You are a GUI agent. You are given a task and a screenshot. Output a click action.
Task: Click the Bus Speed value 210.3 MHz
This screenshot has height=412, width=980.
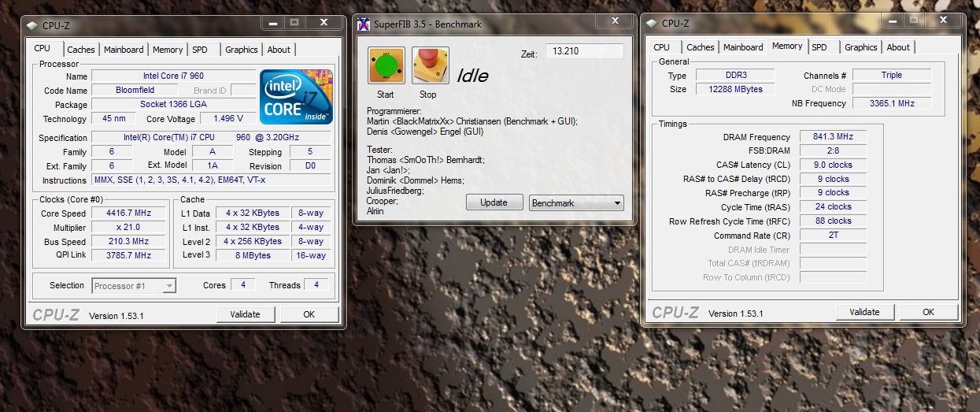pyautogui.click(x=127, y=242)
